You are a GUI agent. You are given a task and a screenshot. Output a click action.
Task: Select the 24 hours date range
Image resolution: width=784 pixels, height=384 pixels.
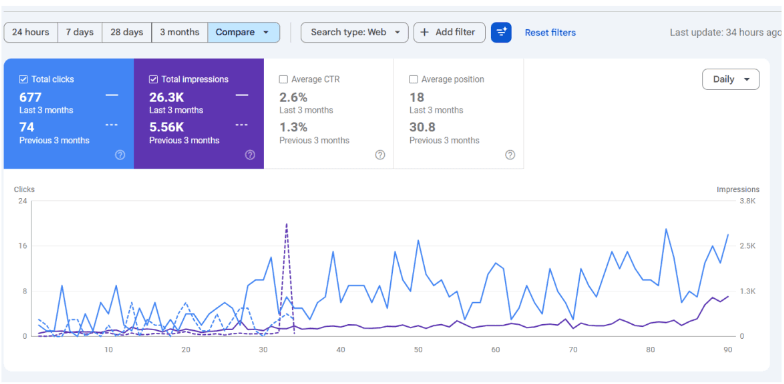coord(30,32)
